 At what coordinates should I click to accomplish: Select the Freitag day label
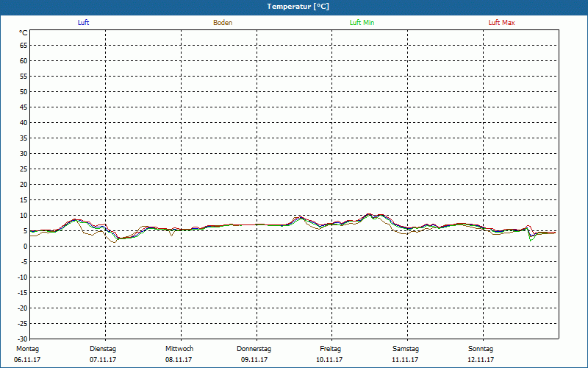[330, 349]
